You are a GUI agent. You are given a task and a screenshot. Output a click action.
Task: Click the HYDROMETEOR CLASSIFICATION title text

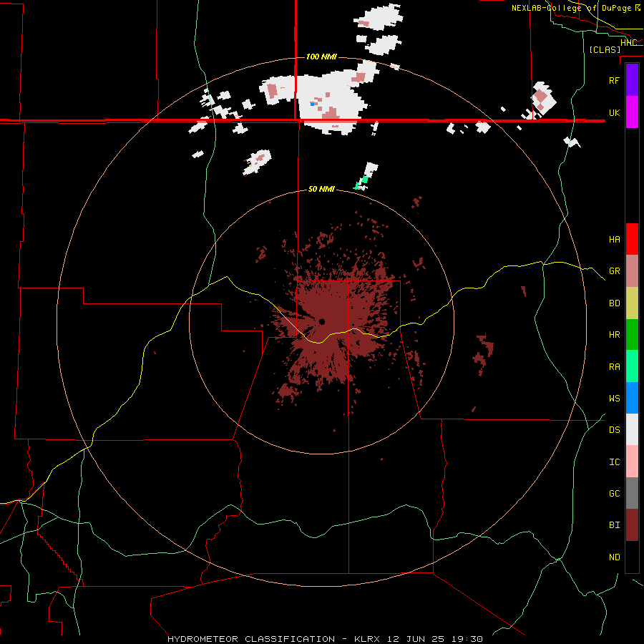click(x=251, y=639)
